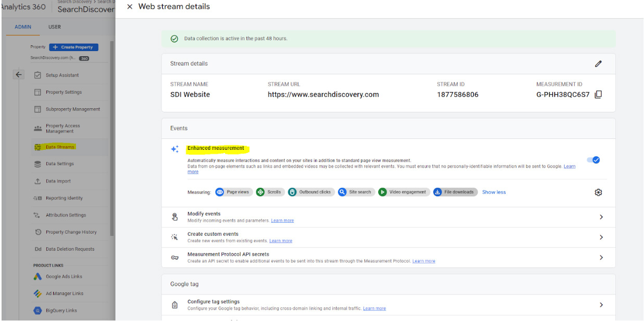Click the Outbound clicks chip

tap(311, 192)
